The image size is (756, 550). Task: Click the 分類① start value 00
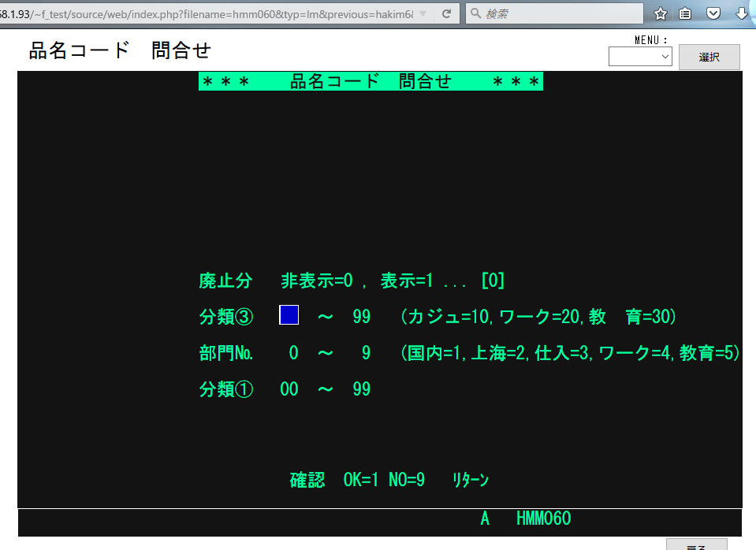[x=289, y=389]
